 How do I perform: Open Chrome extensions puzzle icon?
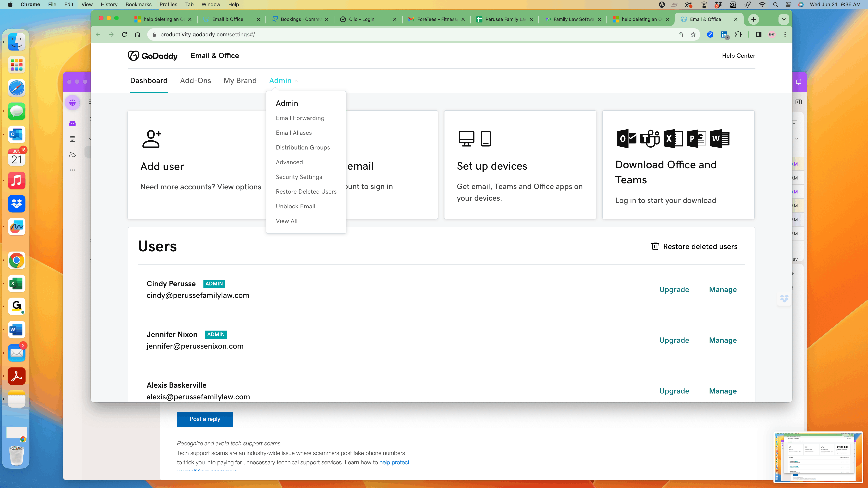[x=738, y=34]
